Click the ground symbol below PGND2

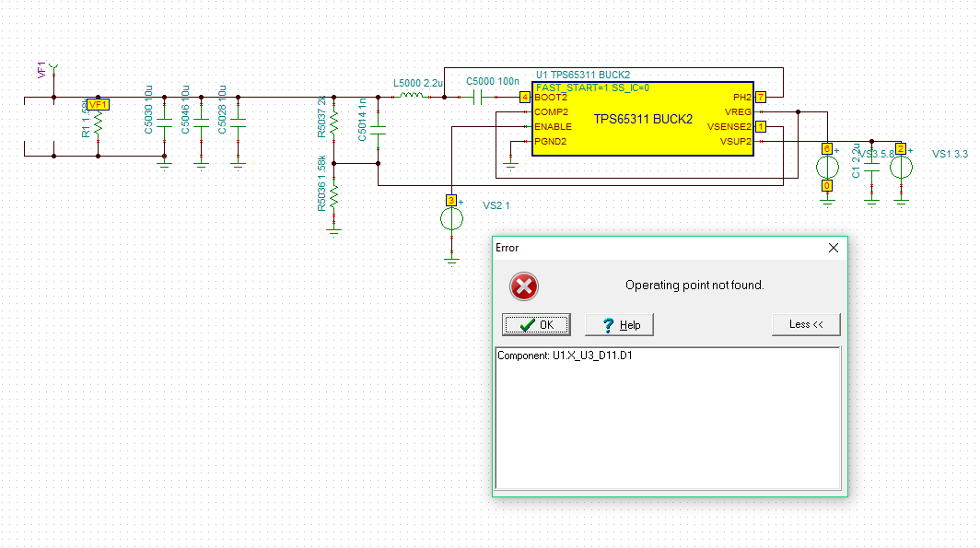click(x=510, y=166)
